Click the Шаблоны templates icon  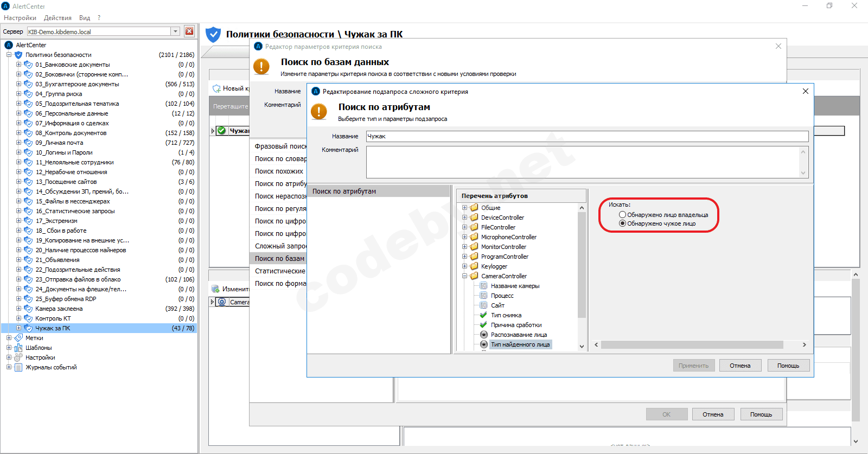click(18, 348)
